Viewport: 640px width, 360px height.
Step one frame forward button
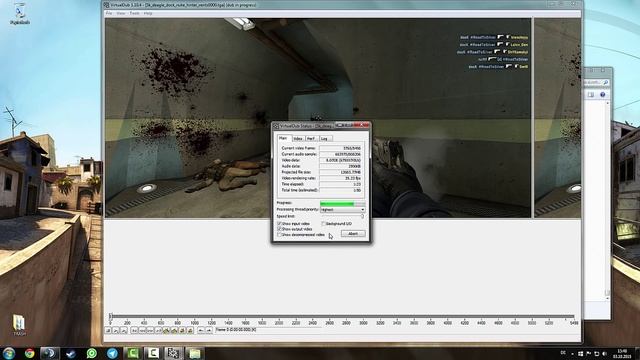coord(150,330)
